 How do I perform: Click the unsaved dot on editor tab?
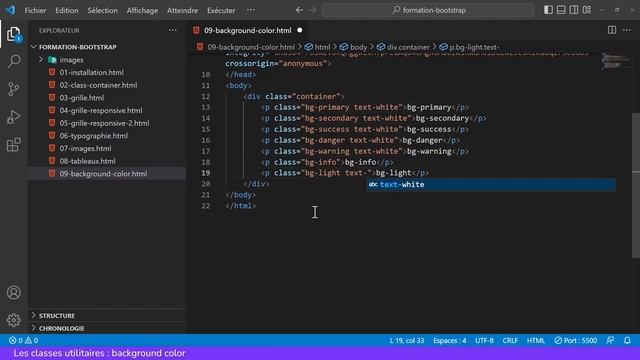tap(300, 30)
